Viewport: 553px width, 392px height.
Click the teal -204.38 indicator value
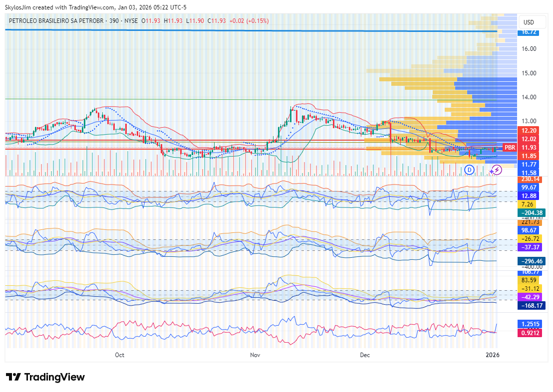[x=532, y=213]
